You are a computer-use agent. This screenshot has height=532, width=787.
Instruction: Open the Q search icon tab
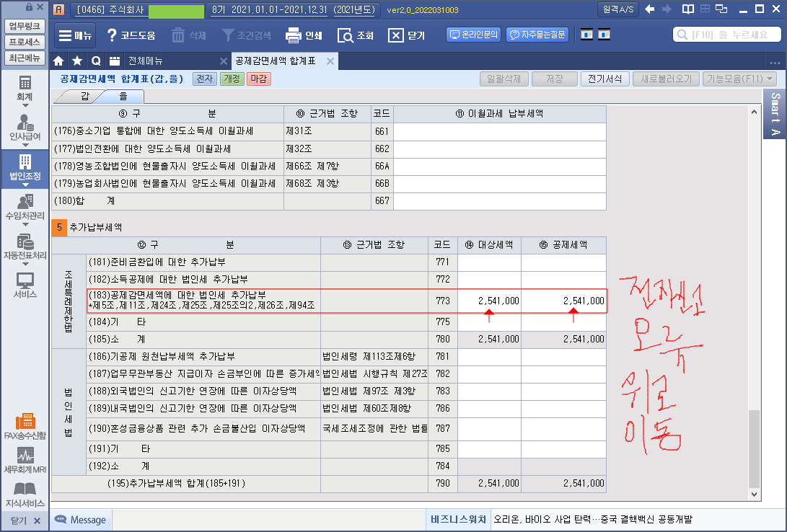coord(96,61)
